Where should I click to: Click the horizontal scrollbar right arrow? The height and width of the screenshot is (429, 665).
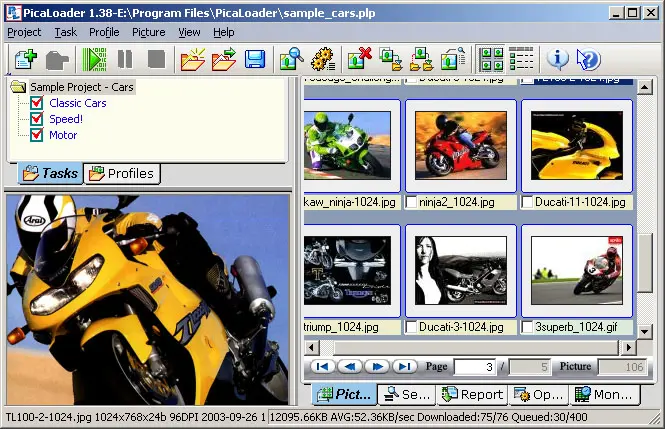[631, 347]
